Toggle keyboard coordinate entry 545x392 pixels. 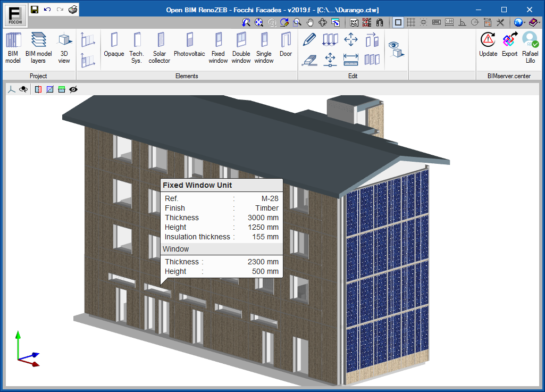[437, 23]
